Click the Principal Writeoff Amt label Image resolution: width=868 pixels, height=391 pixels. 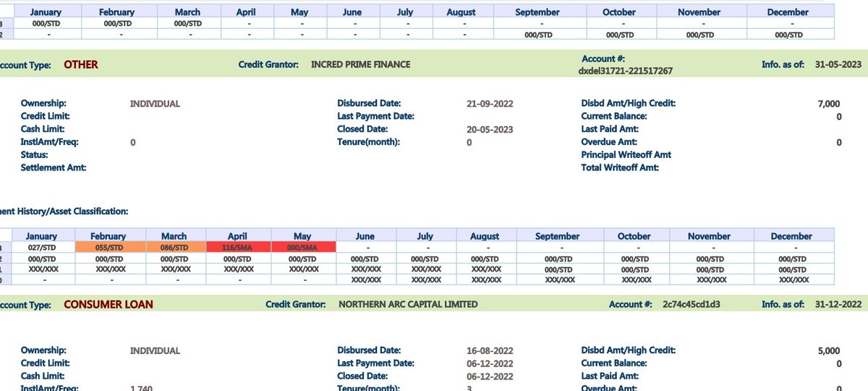coord(626,155)
